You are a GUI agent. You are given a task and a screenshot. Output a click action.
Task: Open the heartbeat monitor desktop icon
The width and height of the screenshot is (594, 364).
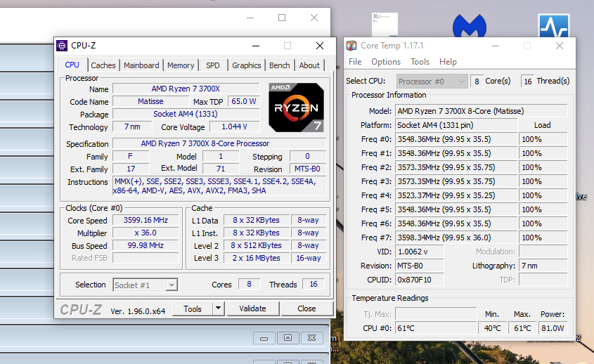[553, 25]
